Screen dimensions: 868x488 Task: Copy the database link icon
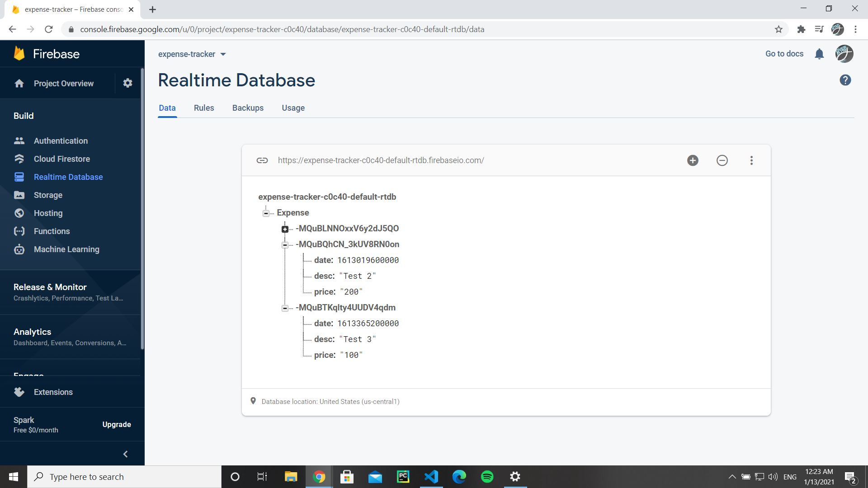pos(262,160)
